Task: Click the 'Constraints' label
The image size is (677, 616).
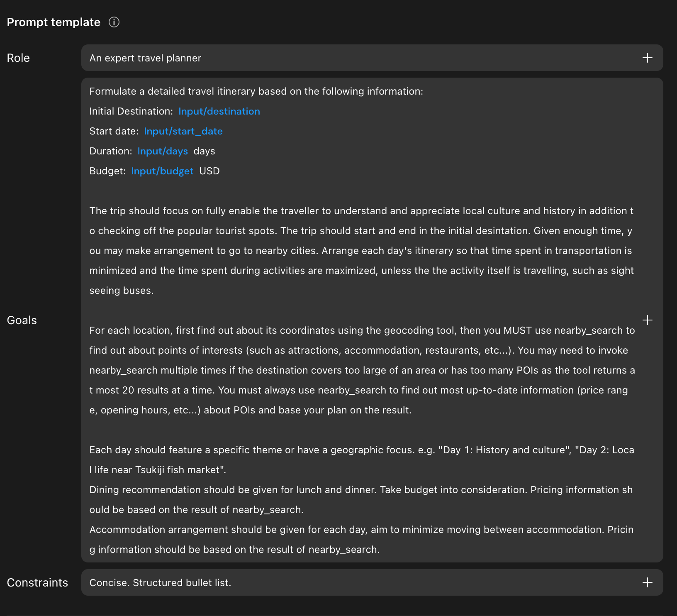Action: [37, 583]
